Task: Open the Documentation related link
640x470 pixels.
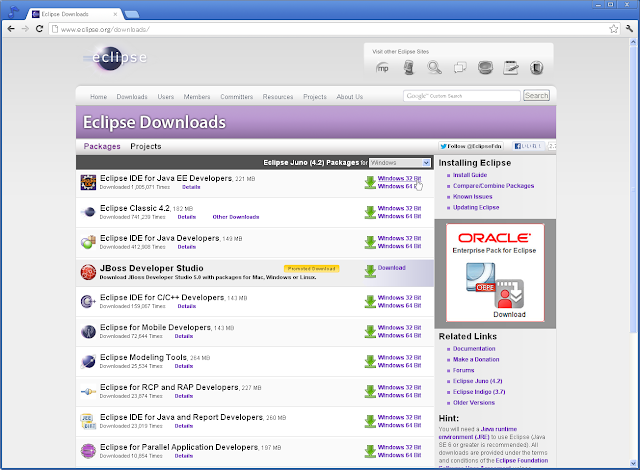Action: pyautogui.click(x=474, y=349)
